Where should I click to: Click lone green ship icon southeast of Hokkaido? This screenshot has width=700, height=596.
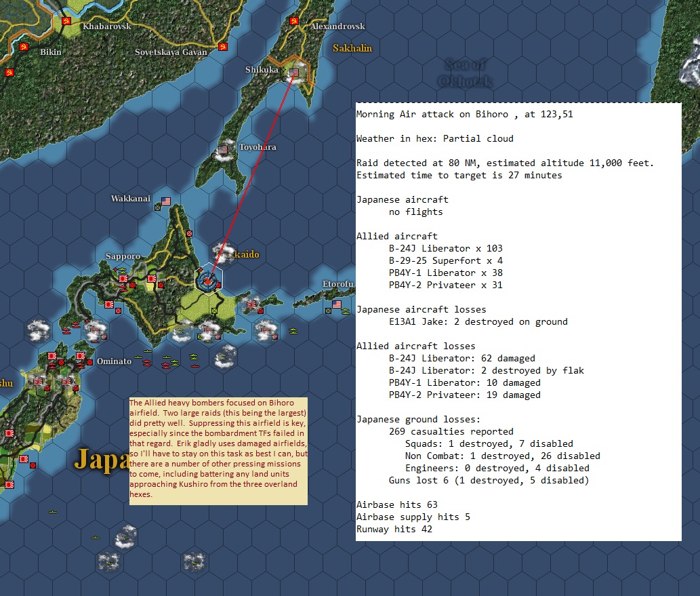(293, 331)
